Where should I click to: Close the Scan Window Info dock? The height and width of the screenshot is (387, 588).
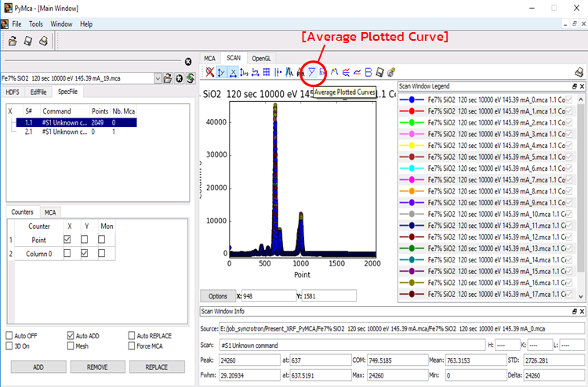coord(582,311)
